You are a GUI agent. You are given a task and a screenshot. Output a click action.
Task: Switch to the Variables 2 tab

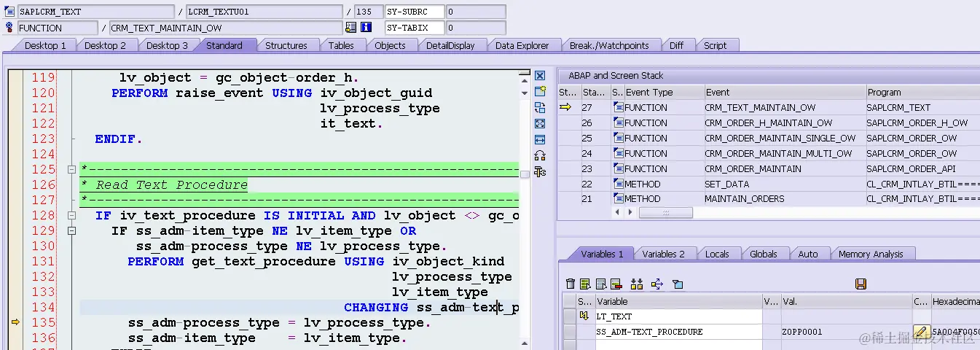click(x=663, y=254)
